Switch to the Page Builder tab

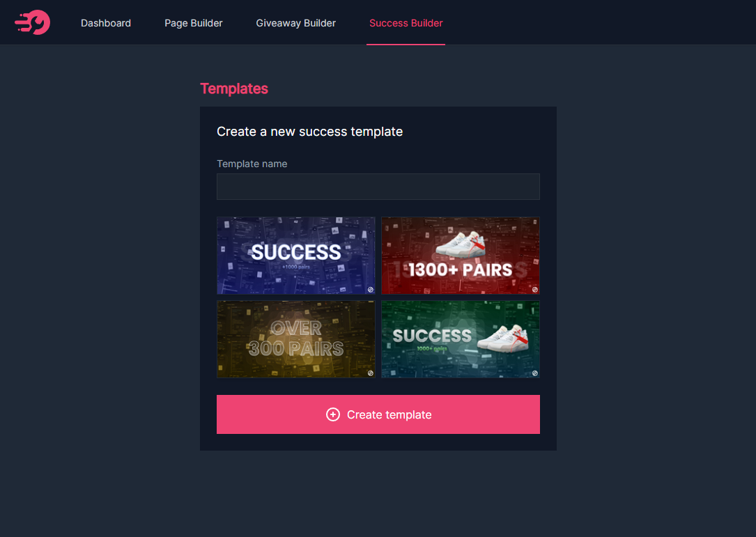pos(193,23)
